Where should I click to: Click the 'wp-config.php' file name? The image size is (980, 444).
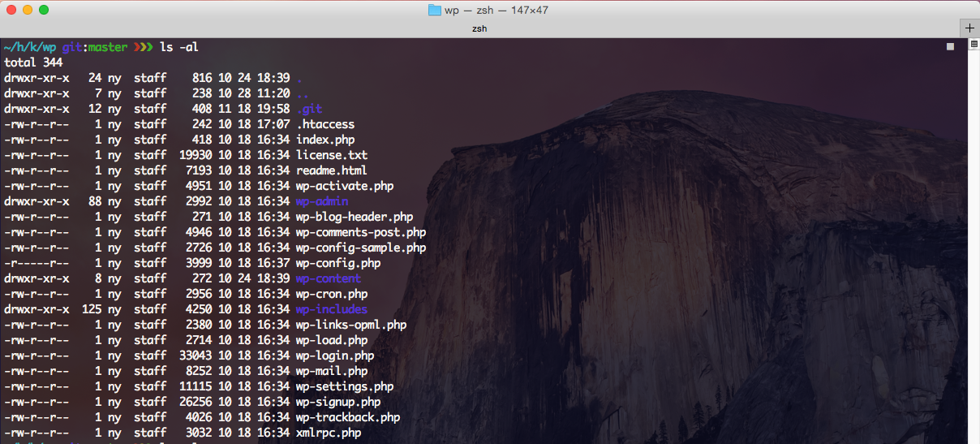[338, 263]
